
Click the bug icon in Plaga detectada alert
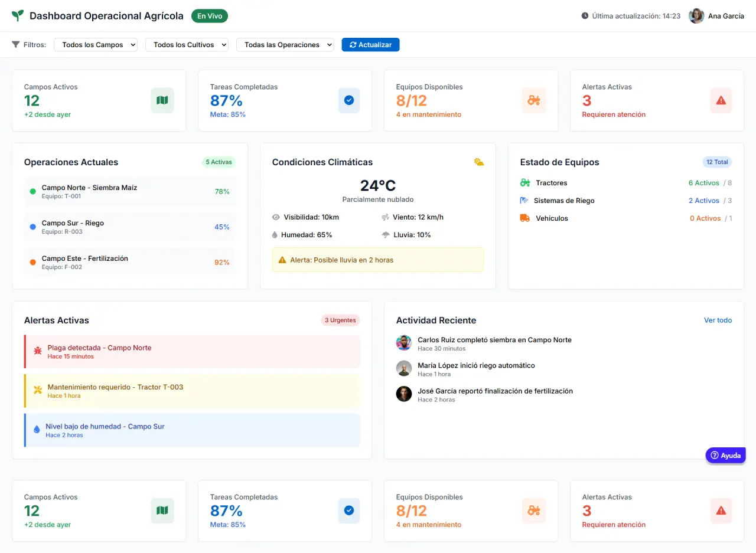point(38,351)
